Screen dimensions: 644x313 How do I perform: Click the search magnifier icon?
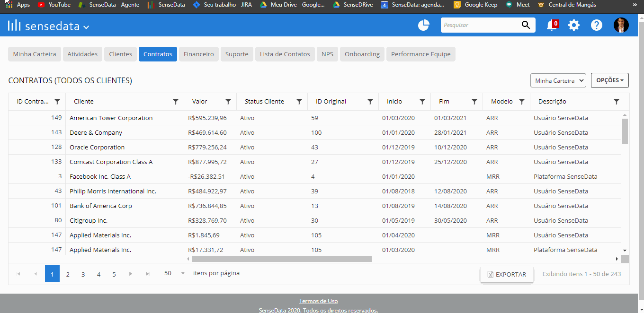tap(526, 25)
